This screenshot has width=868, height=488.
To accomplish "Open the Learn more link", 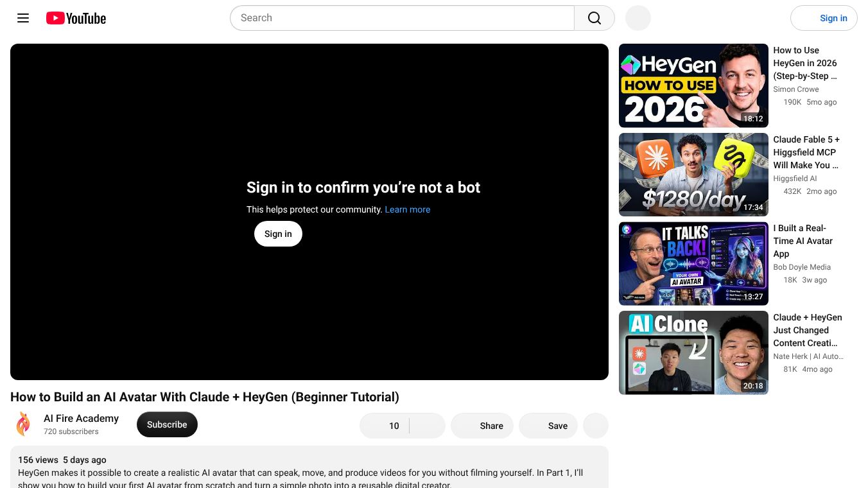I will click(x=408, y=209).
